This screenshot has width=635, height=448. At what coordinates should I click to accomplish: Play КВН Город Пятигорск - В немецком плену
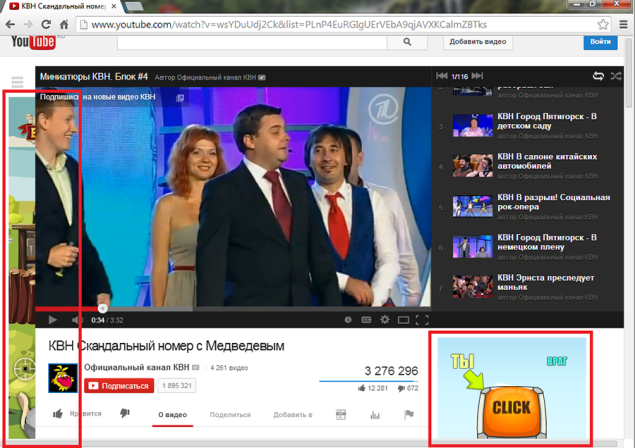point(547,242)
